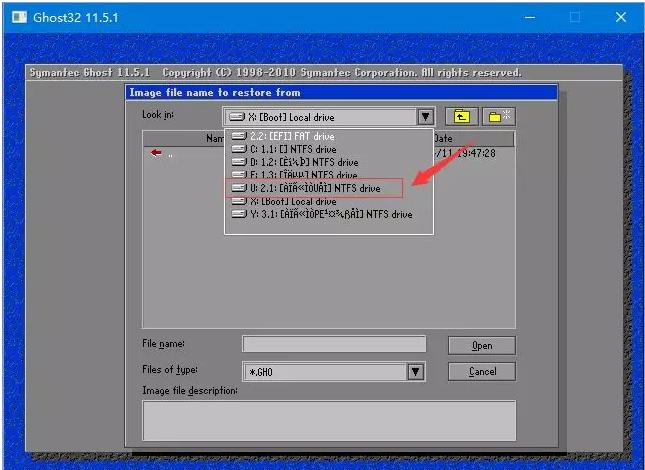Focus the File name input field
645x470 pixels.
click(334, 344)
